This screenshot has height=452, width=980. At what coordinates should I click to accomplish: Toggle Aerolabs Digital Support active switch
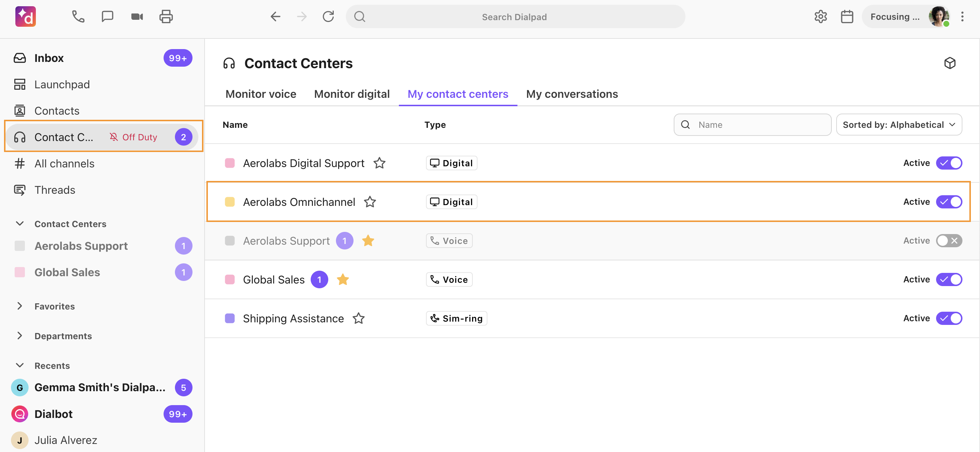pos(949,163)
